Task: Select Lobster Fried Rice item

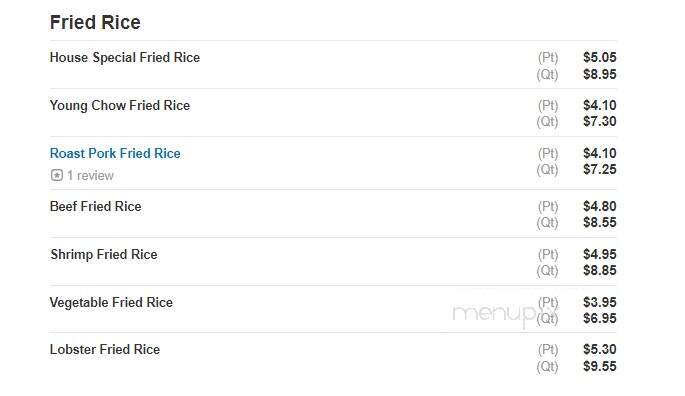Action: coord(105,349)
